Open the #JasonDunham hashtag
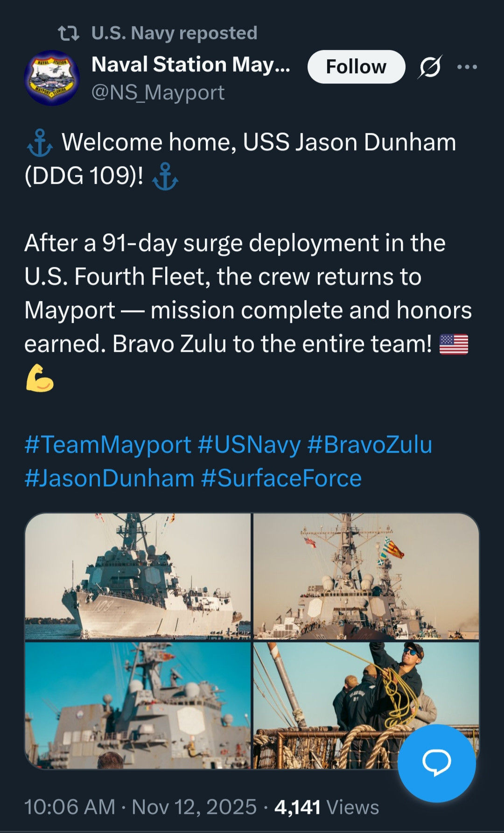 point(109,478)
